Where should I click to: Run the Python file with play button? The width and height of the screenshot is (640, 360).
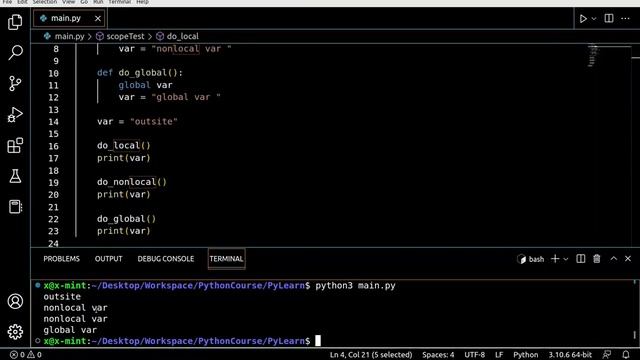(583, 18)
